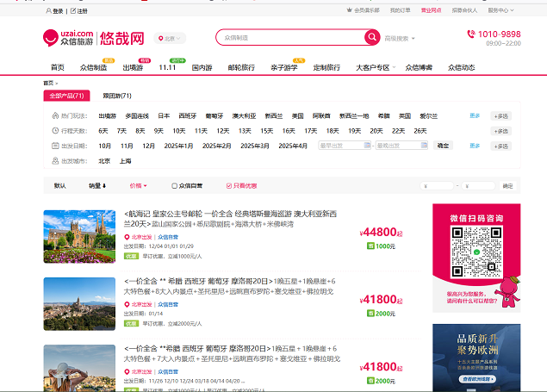Click the magnifier search button
This screenshot has height=392, width=547.
tap(371, 37)
